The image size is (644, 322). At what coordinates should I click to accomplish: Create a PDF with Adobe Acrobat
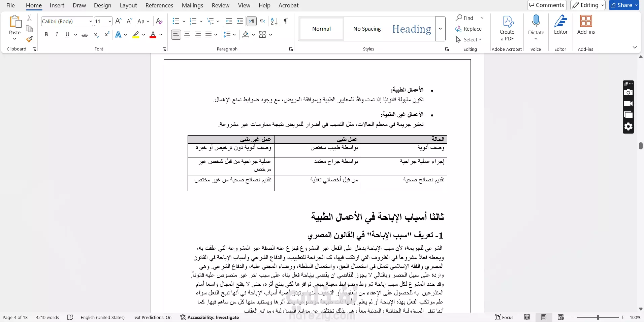[507, 28]
